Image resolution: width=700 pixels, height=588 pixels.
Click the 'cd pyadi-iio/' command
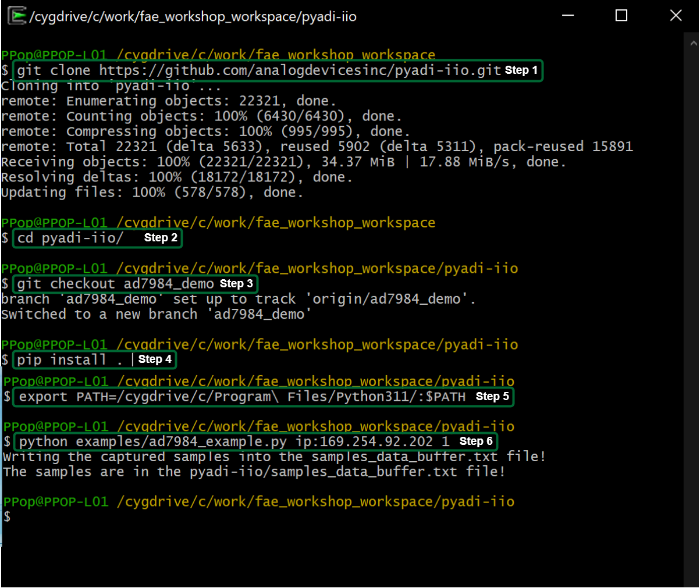pos(70,238)
